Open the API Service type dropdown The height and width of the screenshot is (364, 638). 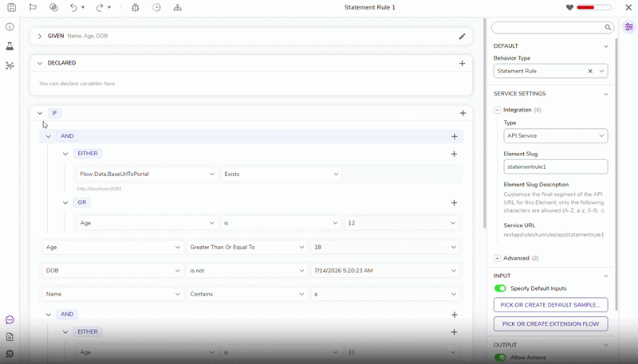pos(555,135)
